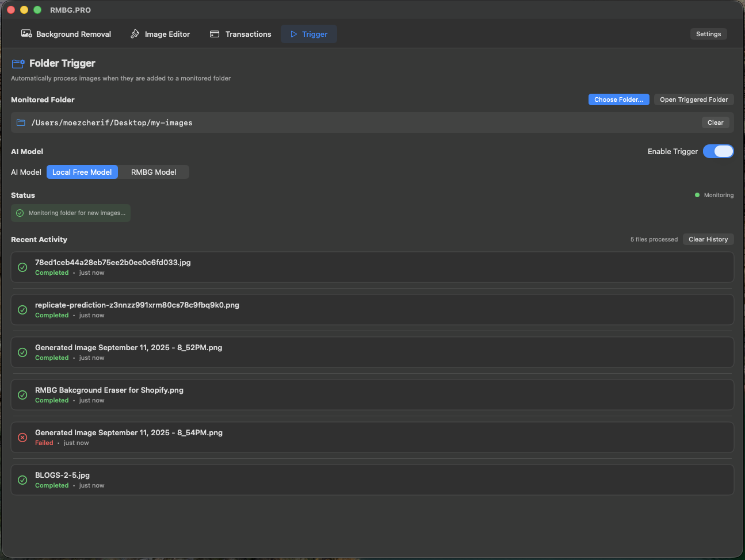Image resolution: width=745 pixels, height=560 pixels.
Task: Click the Choose Folder button
Action: 619,99
